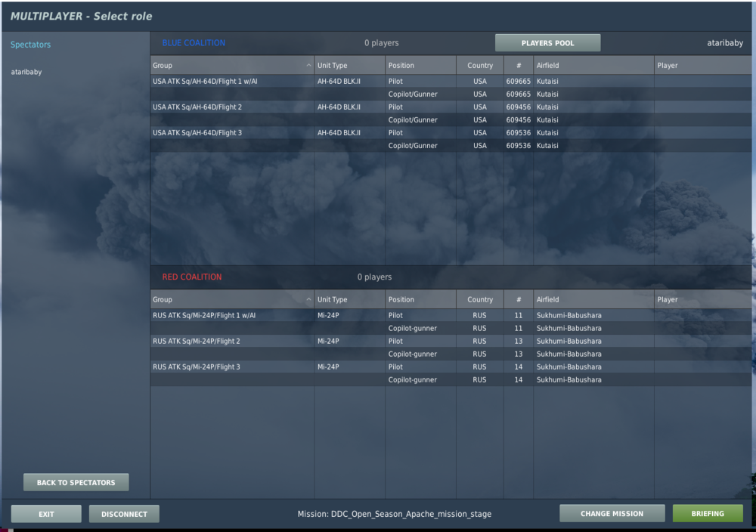This screenshot has height=532, width=756.
Task: Click the Spectators heading
Action: 30,45
